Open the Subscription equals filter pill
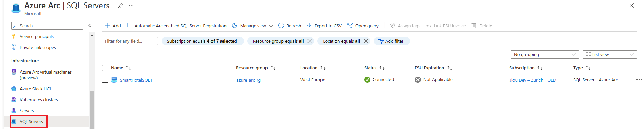644x129 pixels. tap(202, 41)
